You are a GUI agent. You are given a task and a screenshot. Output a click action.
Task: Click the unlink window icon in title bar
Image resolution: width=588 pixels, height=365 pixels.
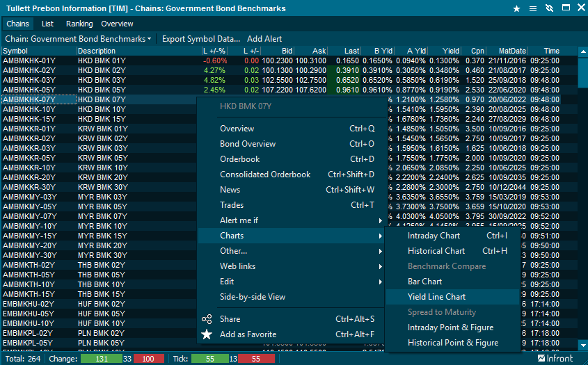click(549, 8)
